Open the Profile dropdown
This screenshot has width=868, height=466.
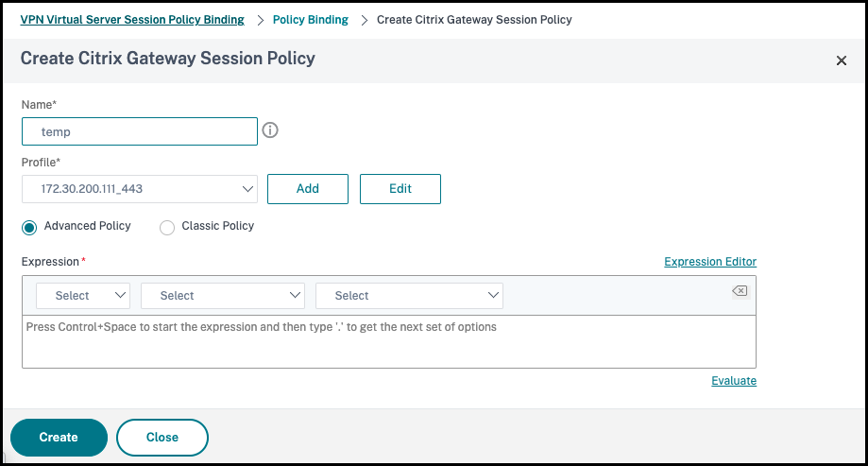point(140,189)
